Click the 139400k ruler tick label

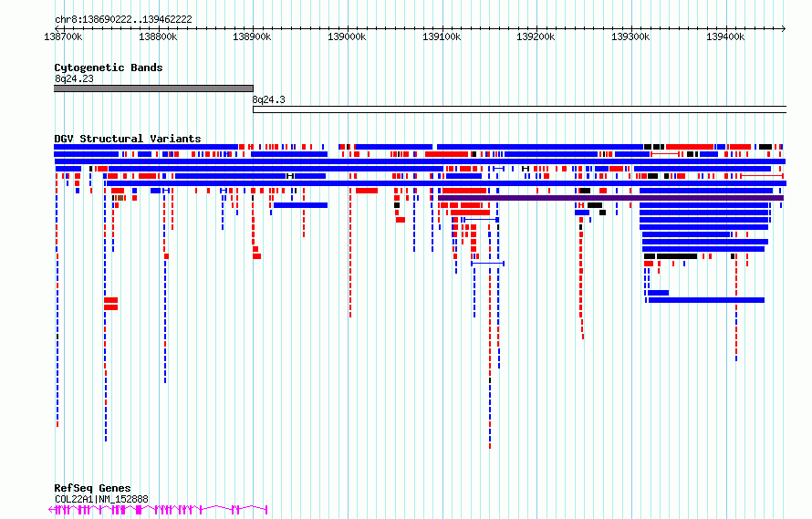[x=725, y=36]
